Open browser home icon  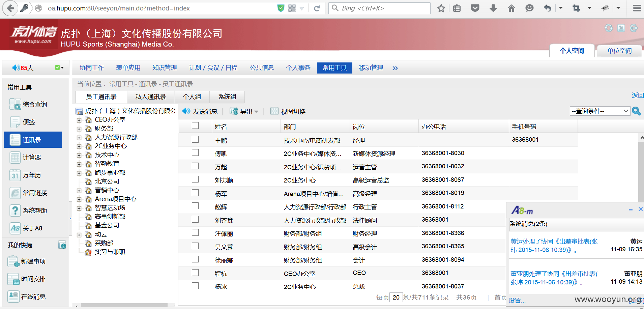pyautogui.click(x=511, y=8)
